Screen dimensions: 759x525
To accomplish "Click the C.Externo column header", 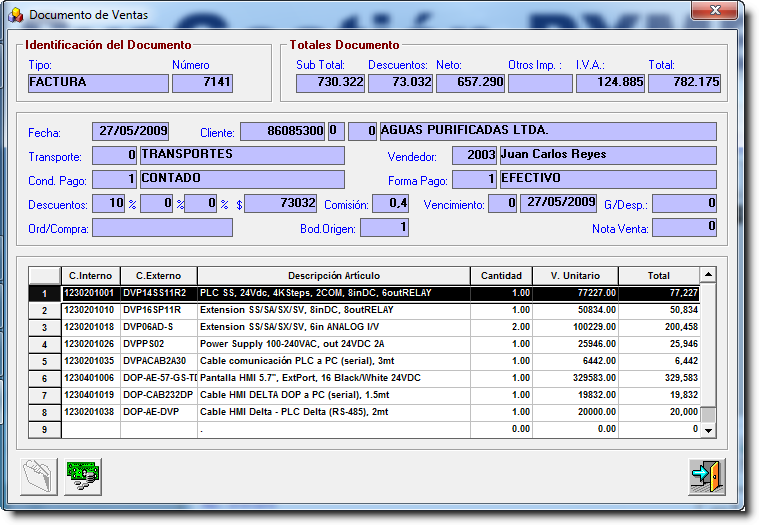I will (x=159, y=276).
